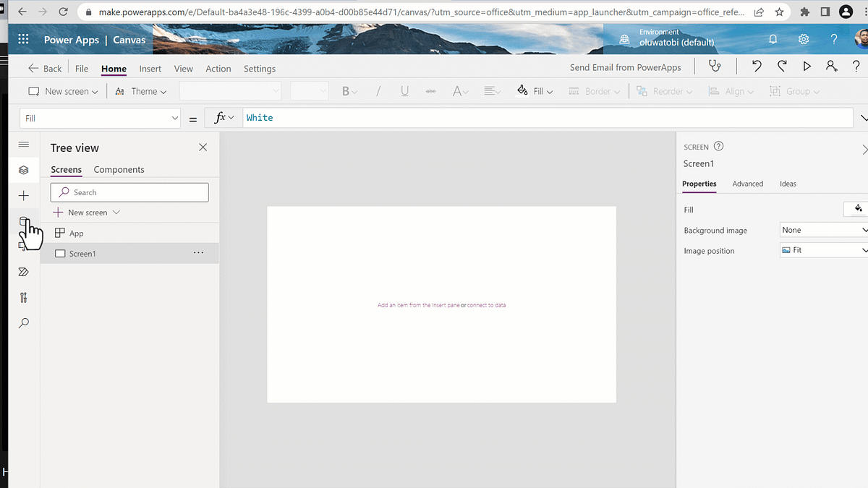This screenshot has height=488, width=868.
Task: Undo the last action
Action: 757,66
